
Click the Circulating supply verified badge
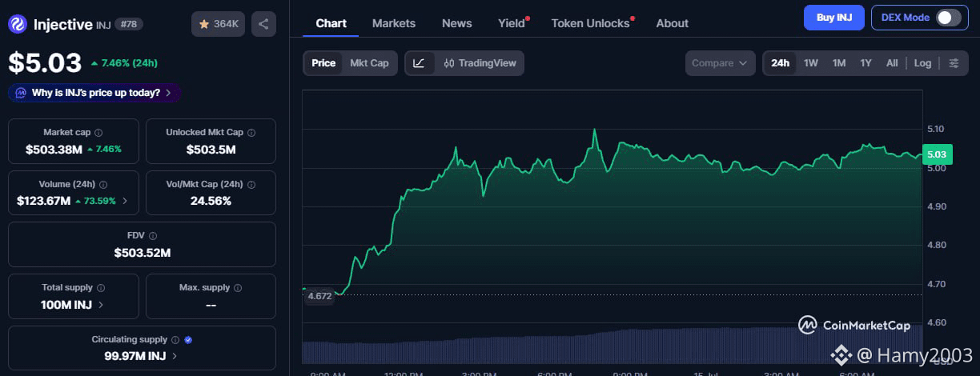[188, 340]
